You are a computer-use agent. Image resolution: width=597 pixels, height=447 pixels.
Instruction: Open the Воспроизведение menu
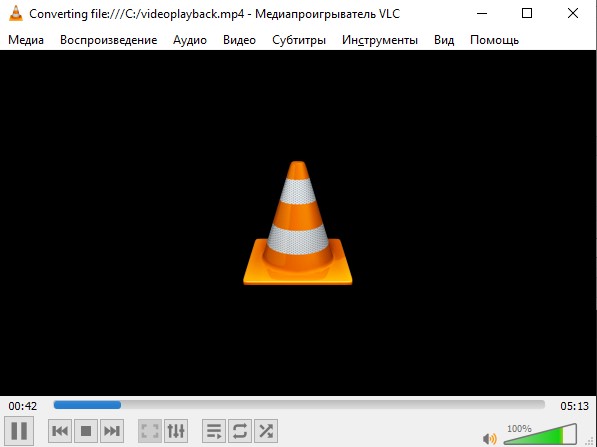(x=109, y=40)
